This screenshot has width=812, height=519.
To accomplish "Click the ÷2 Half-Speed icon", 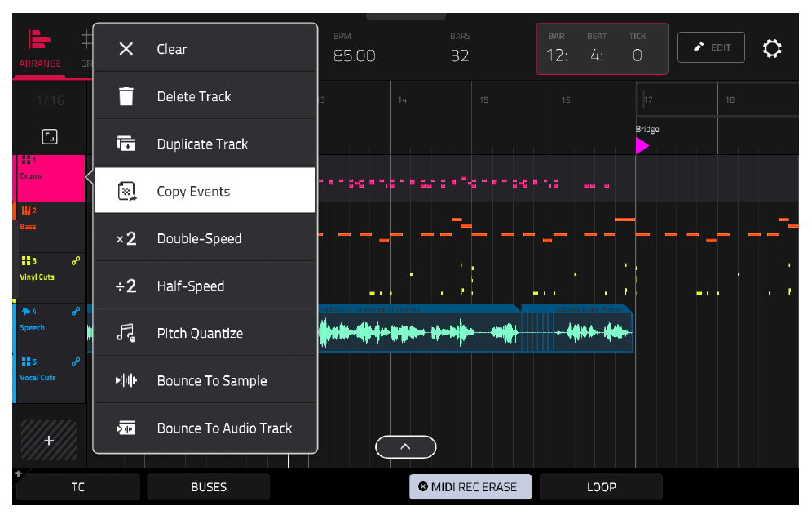I will pyautogui.click(x=126, y=286).
